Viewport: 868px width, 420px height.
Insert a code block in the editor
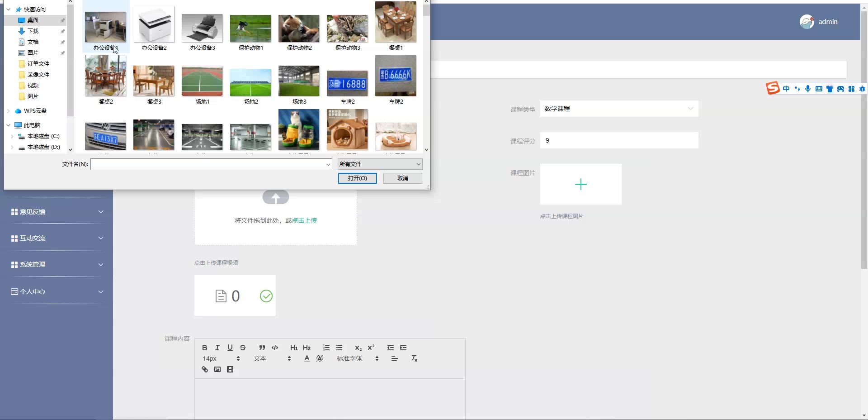point(275,348)
